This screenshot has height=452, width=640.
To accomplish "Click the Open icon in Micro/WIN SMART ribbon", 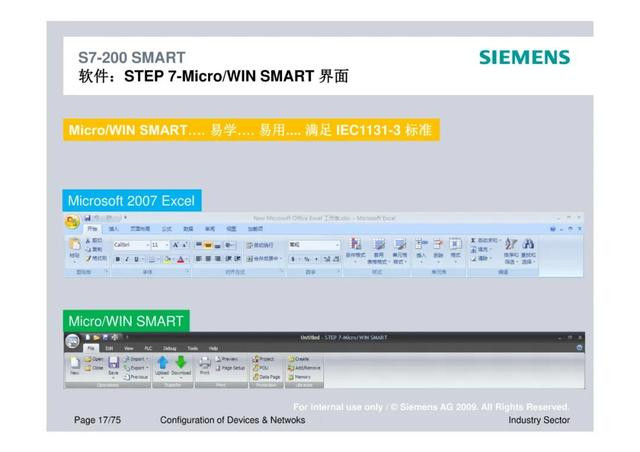I will (94, 359).
